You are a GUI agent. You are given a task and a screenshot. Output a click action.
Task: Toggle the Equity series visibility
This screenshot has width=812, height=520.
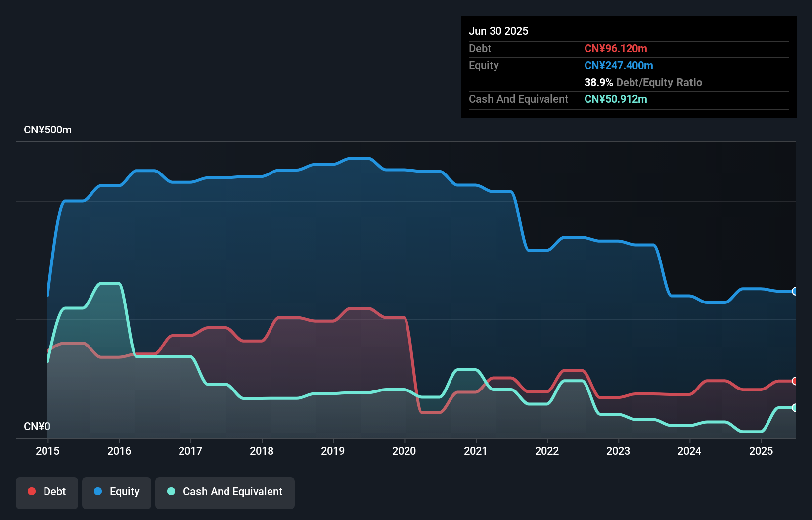[116, 491]
